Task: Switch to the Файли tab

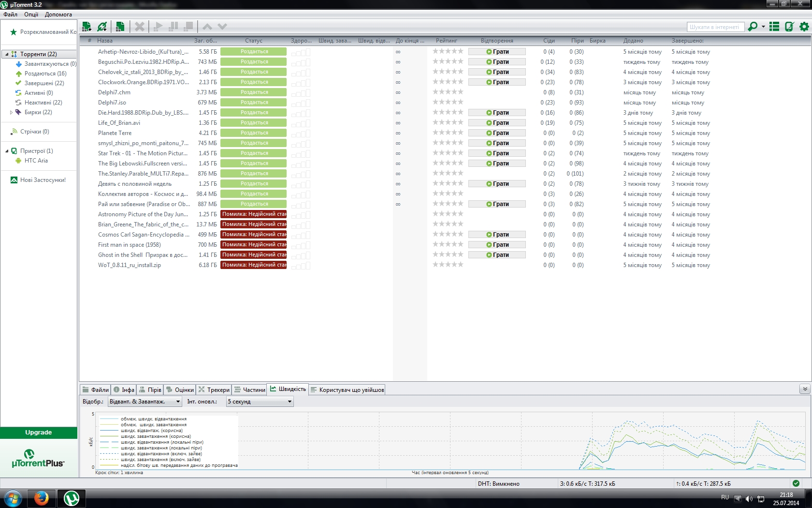Action: 95,389
